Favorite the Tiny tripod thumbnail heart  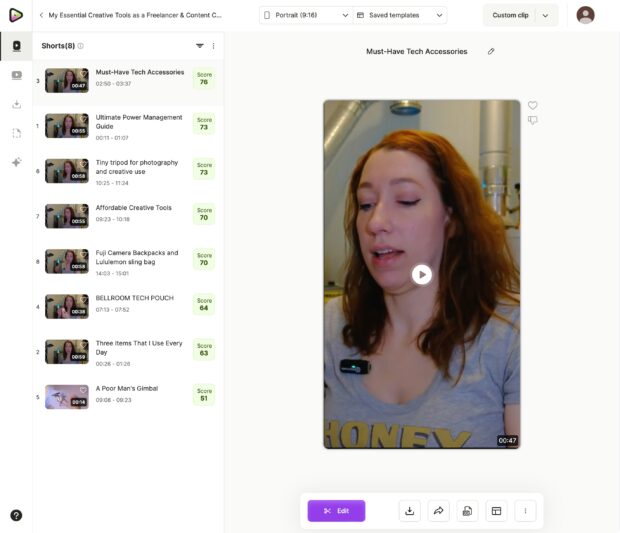pos(83,164)
